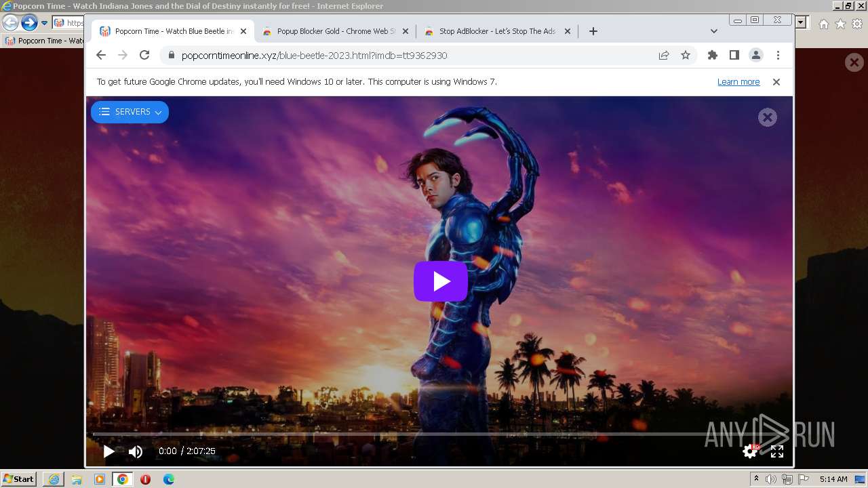Open Chrome three-dot menu
The image size is (868, 488).
(x=778, y=56)
